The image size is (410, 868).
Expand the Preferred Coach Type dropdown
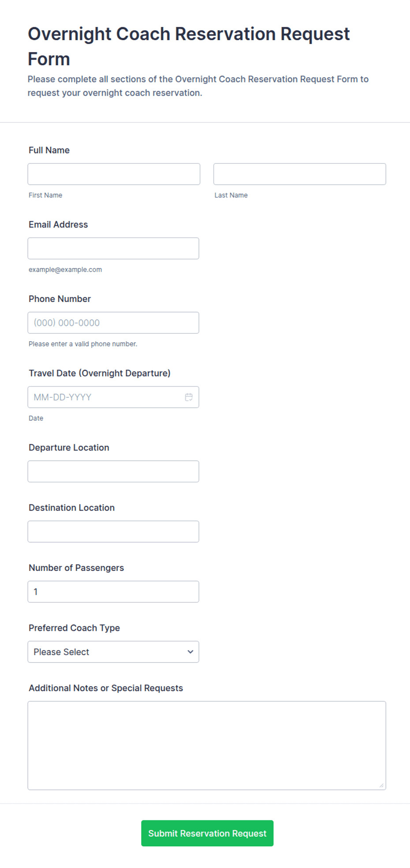coord(113,652)
